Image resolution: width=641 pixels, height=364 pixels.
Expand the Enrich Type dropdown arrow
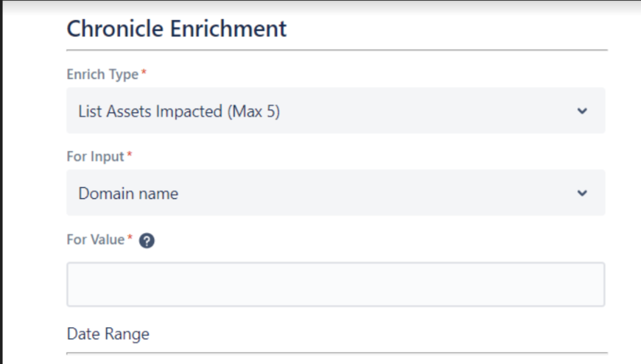[x=582, y=111]
